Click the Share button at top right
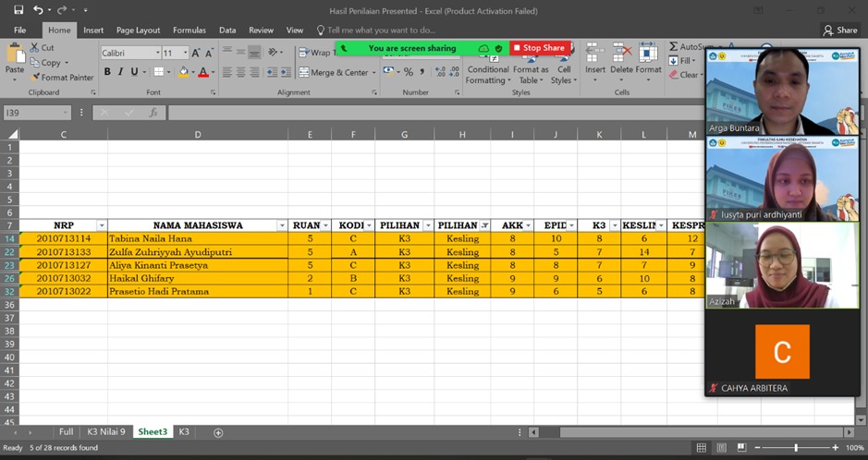Screen dimensions: 868x460 coord(840,30)
